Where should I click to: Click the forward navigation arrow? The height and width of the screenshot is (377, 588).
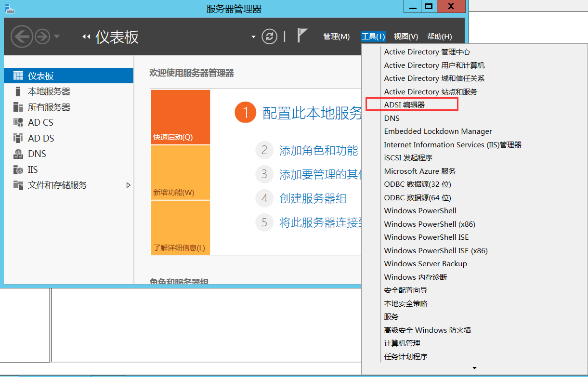[x=42, y=37]
